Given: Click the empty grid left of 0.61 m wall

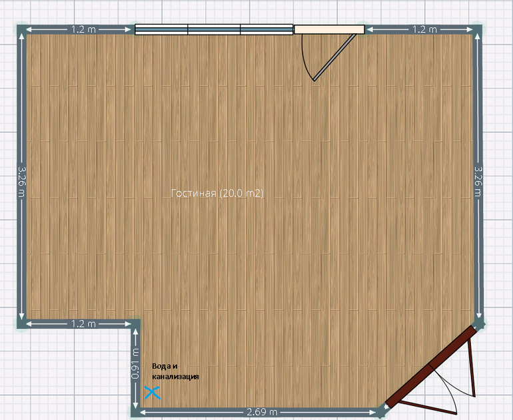Looking at the screenshot, I should click(x=80, y=373).
